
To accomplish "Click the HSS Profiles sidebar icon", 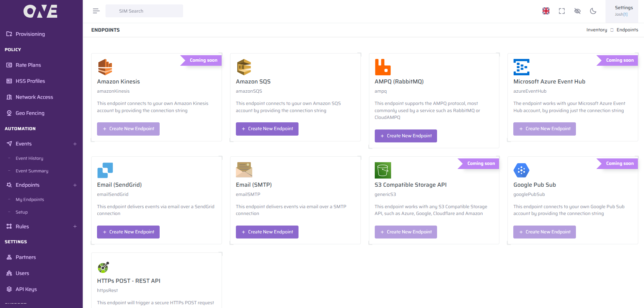I will 9,81.
